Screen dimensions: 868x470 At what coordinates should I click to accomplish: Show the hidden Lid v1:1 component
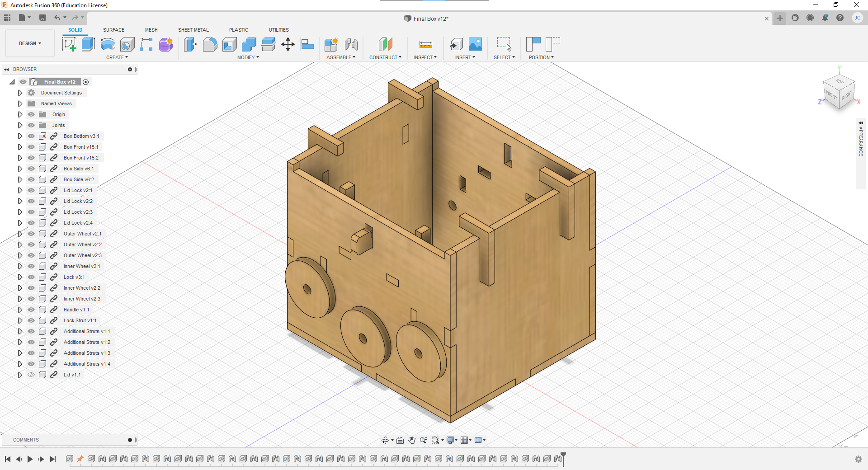coord(31,375)
